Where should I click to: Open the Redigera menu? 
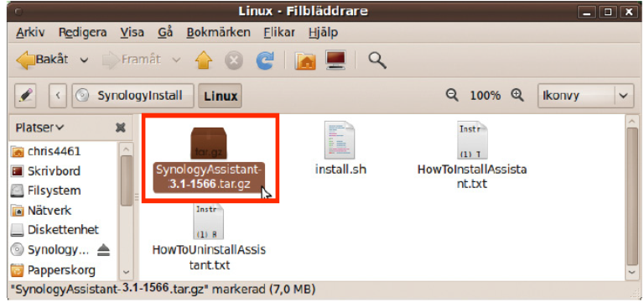click(x=82, y=33)
